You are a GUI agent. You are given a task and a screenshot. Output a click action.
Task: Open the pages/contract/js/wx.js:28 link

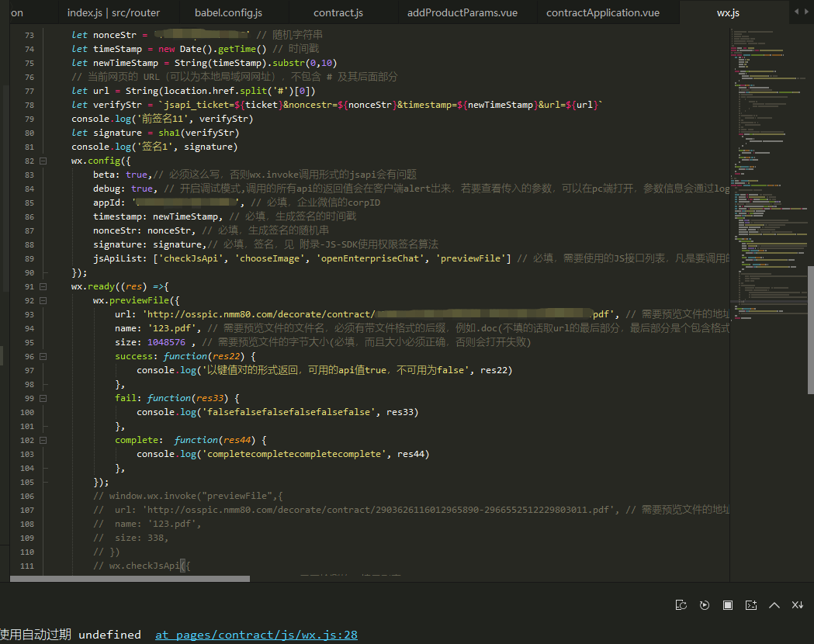256,635
